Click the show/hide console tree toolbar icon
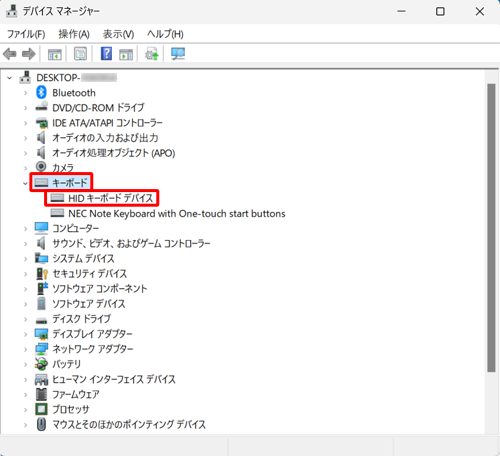 tap(55, 54)
